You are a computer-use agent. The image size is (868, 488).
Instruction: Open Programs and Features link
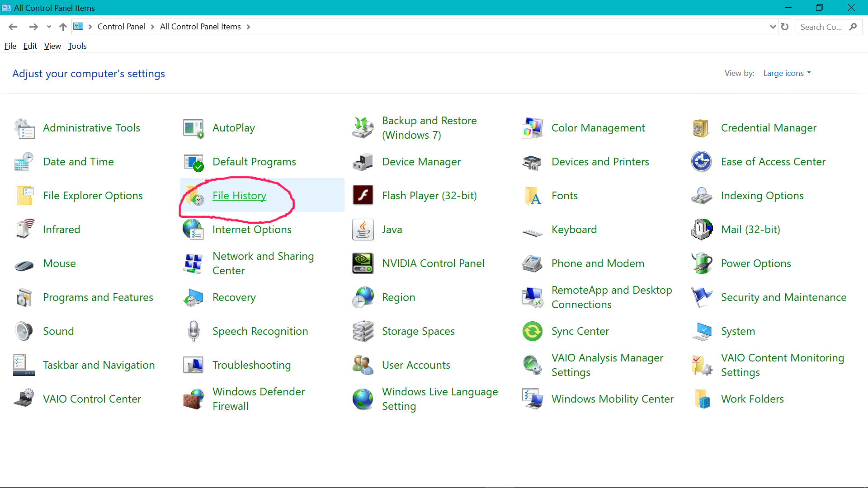(98, 297)
